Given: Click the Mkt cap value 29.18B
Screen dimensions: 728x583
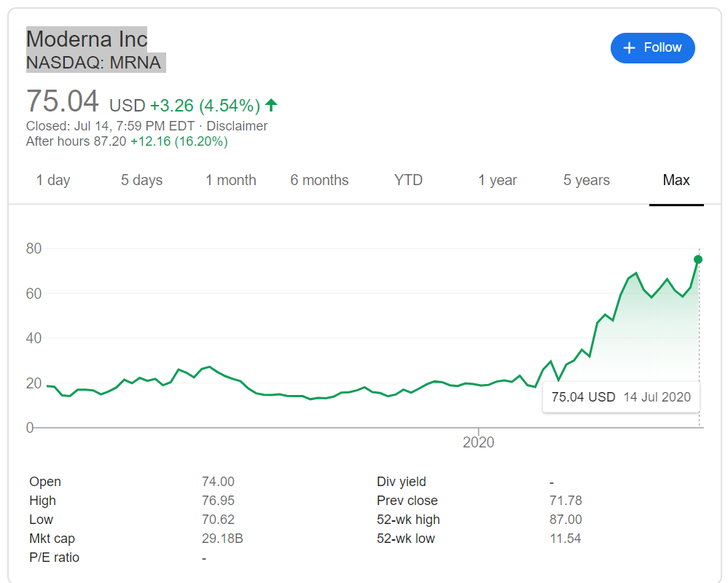Looking at the screenshot, I should click(x=222, y=539).
